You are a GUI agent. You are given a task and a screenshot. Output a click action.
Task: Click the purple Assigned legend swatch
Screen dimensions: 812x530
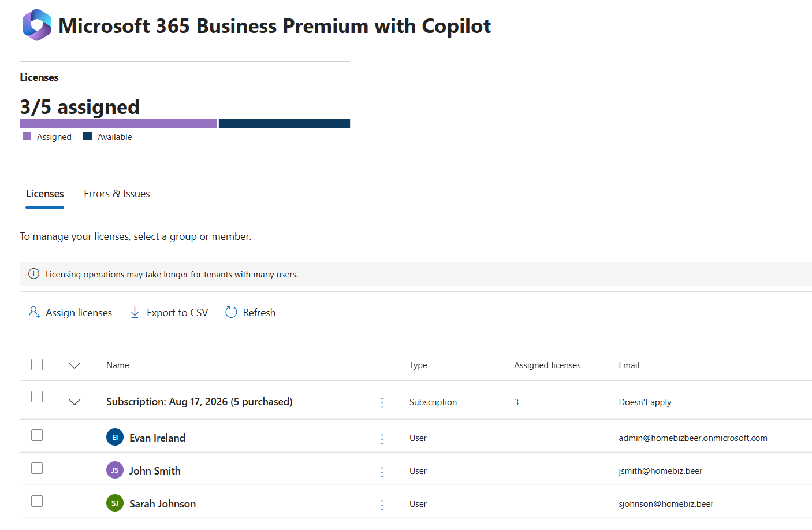(27, 136)
